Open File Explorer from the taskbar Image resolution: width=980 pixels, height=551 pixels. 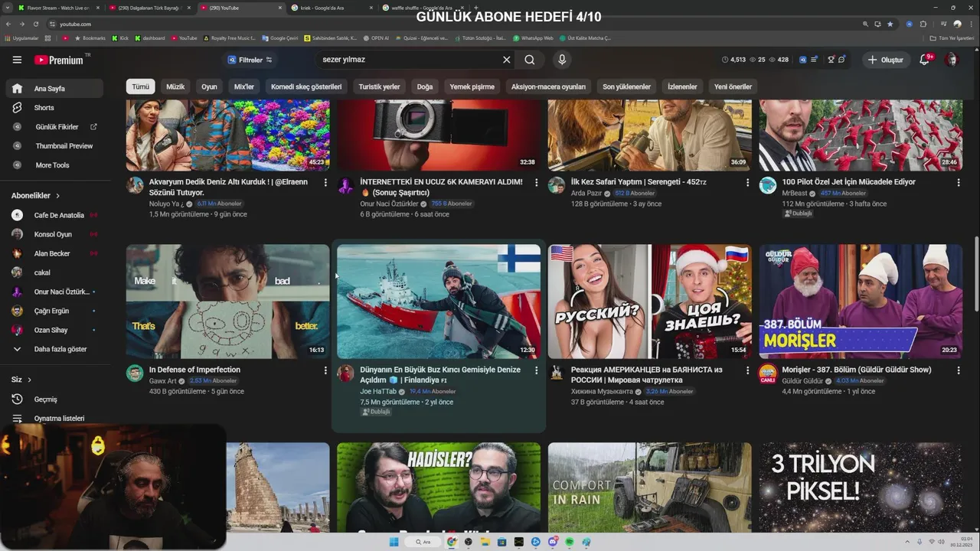tap(485, 542)
